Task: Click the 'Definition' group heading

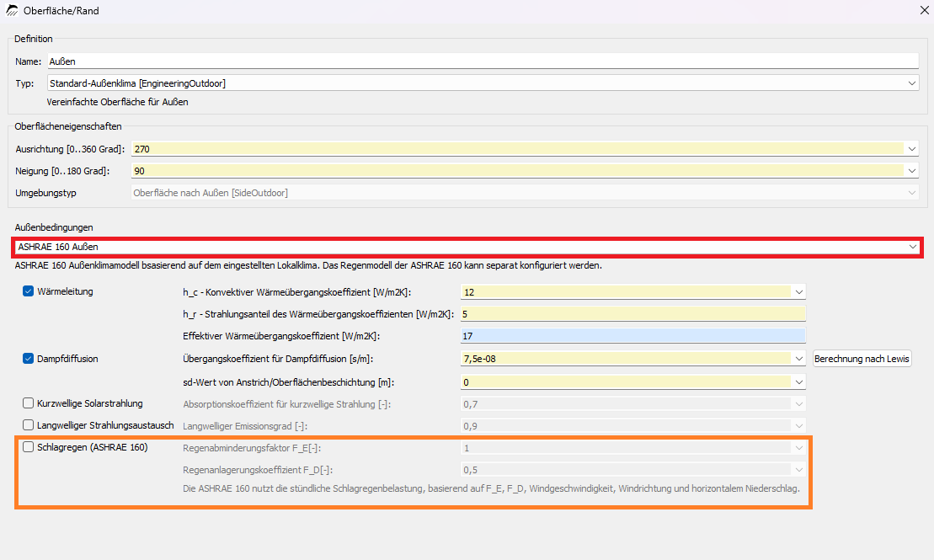Action: tap(34, 39)
